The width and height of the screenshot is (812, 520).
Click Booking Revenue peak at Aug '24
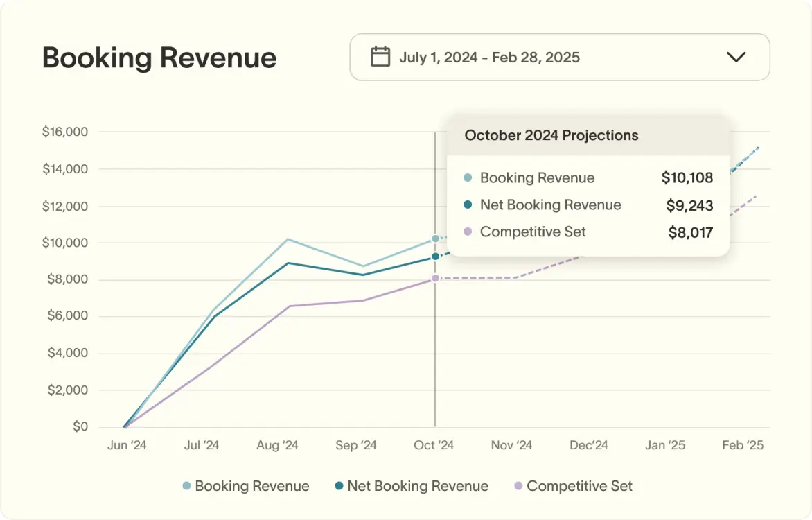point(288,239)
